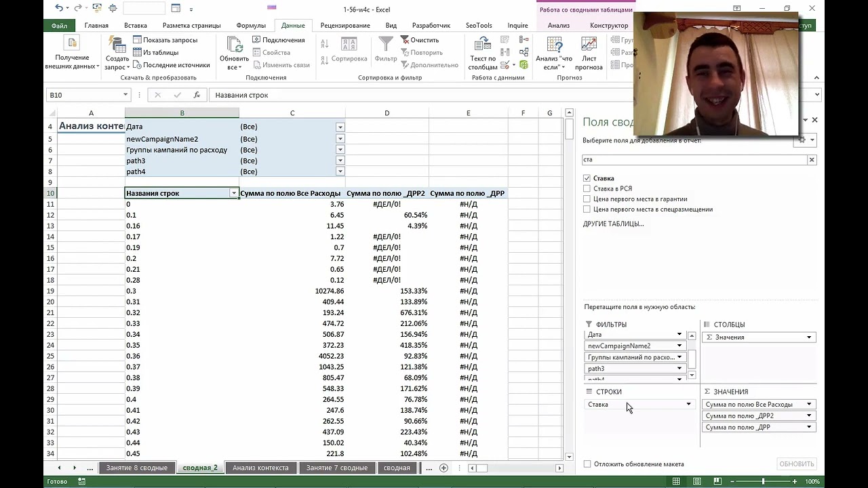Uncheck the Ставка field checkbox
This screenshot has width=868, height=488.
click(x=587, y=178)
